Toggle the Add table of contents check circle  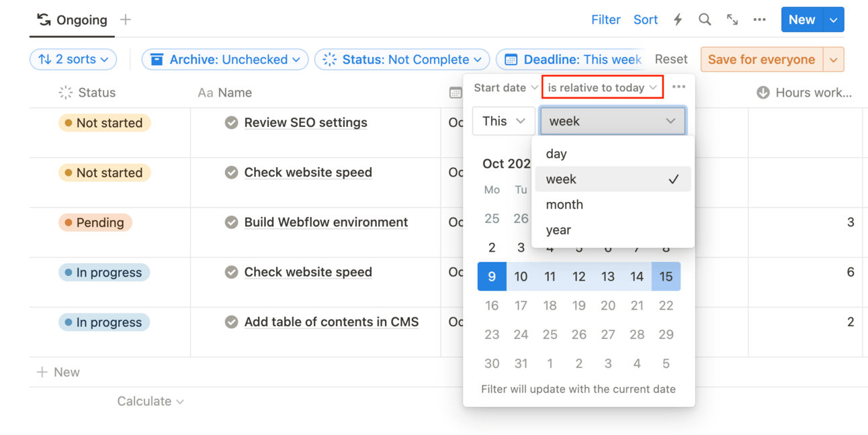pyautogui.click(x=231, y=322)
